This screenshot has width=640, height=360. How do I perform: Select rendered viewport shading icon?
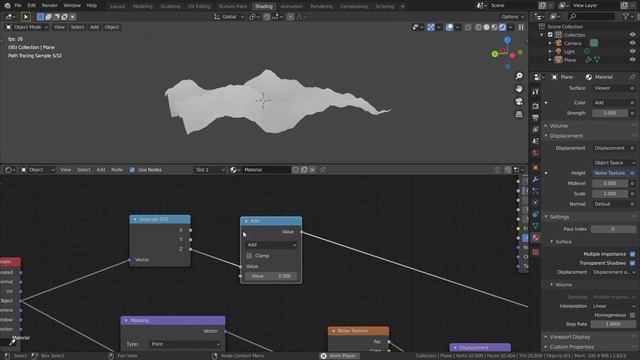click(x=502, y=27)
